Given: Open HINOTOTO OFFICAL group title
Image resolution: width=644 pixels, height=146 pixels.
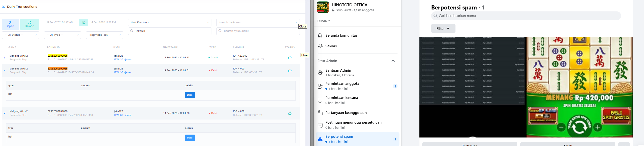Looking at the screenshot, I should [x=350, y=5].
